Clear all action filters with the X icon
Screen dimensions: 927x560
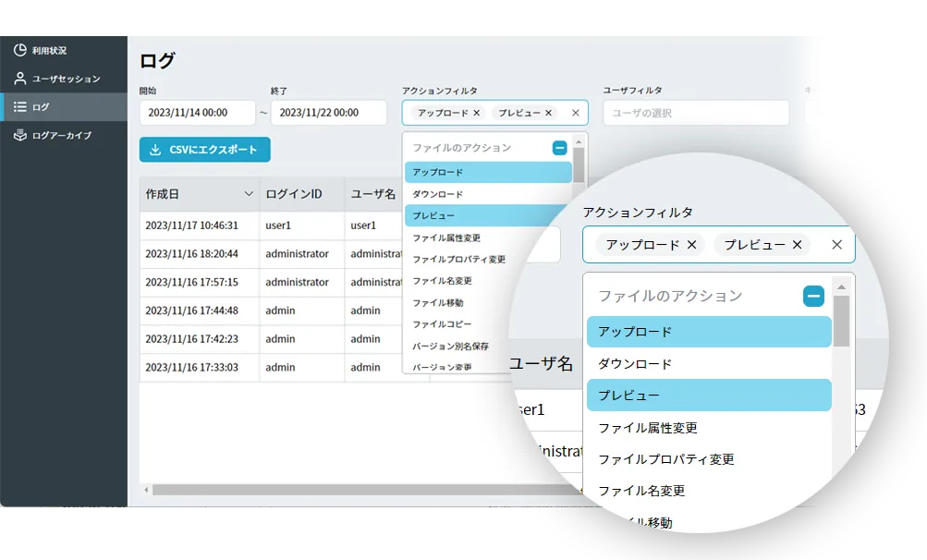point(576,113)
